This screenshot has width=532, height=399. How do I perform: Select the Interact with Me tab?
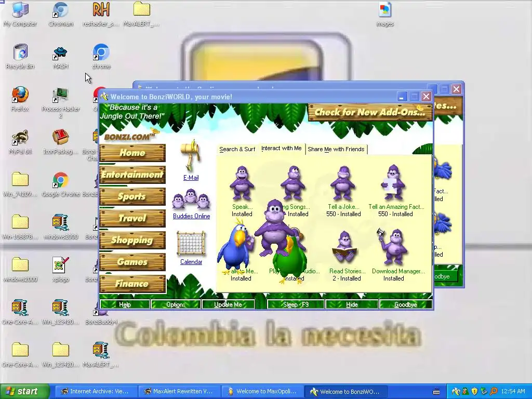pyautogui.click(x=281, y=148)
